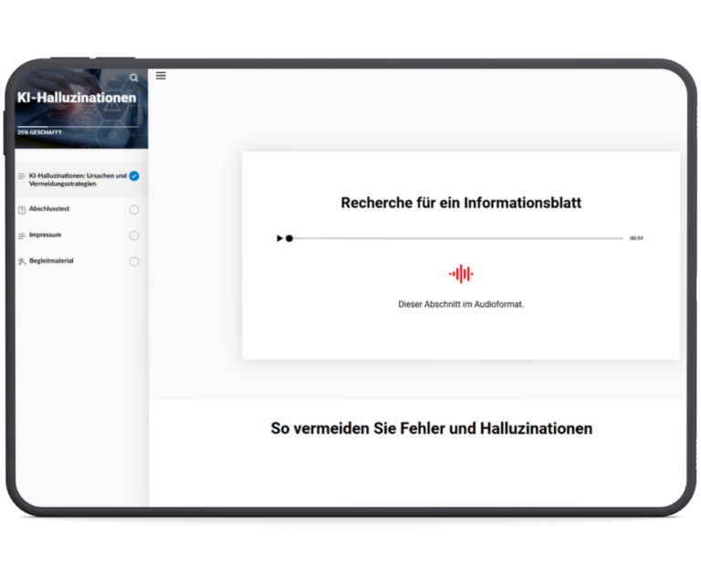
Task: Click the blue completed checkmark indicator
Action: coord(134,176)
